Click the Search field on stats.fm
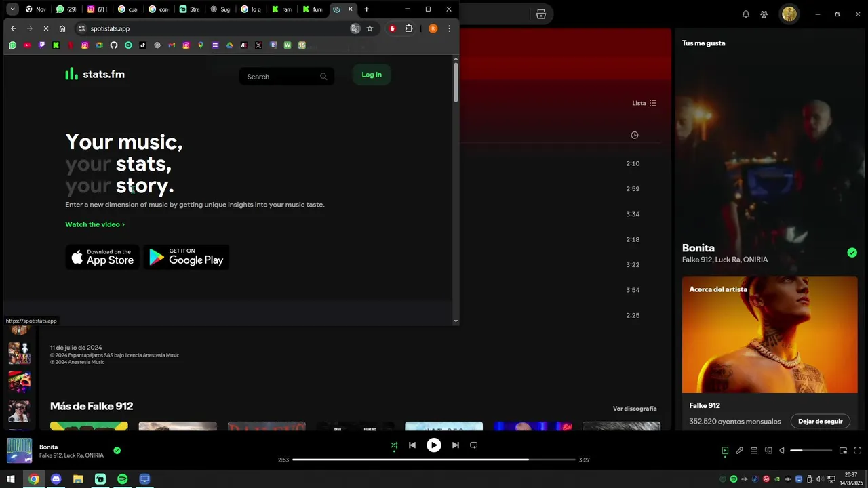This screenshot has width=868, height=488. pos(286,77)
